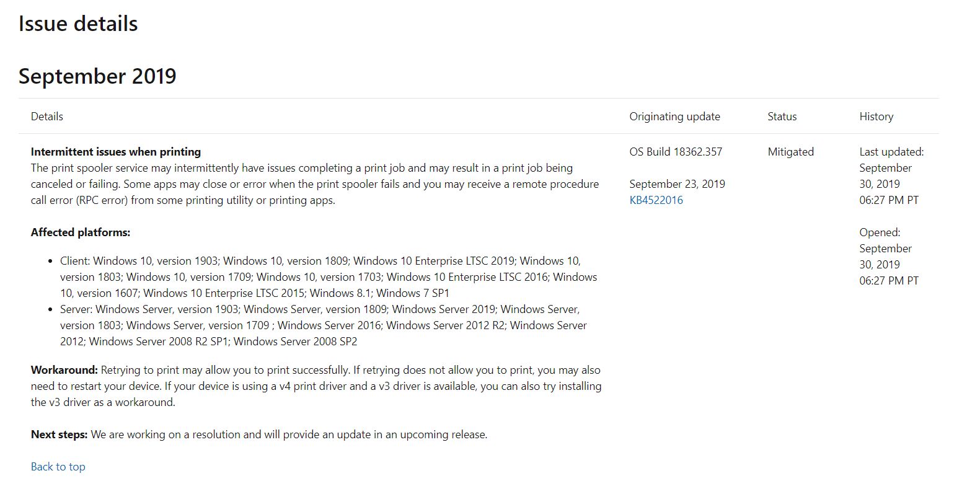The image size is (980, 481).
Task: Click the Issue details heading
Action: [x=78, y=24]
